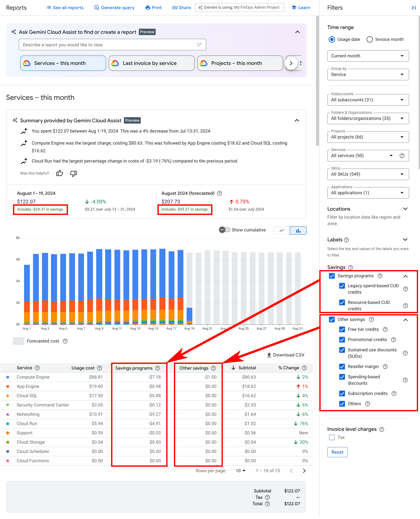This screenshot has width=420, height=519.
Task: Select the Generate query magnifier icon
Action: pos(96,8)
